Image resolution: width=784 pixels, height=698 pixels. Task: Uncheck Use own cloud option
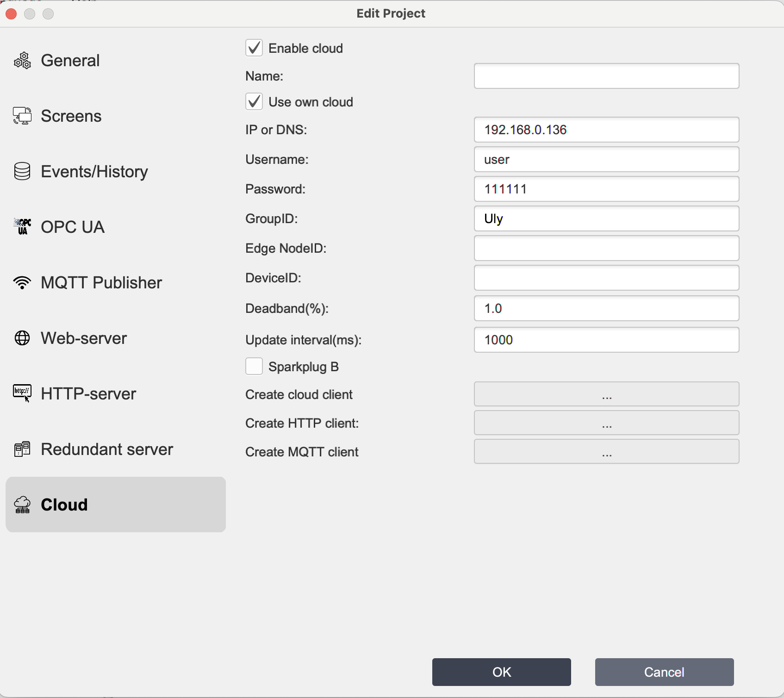point(254,102)
